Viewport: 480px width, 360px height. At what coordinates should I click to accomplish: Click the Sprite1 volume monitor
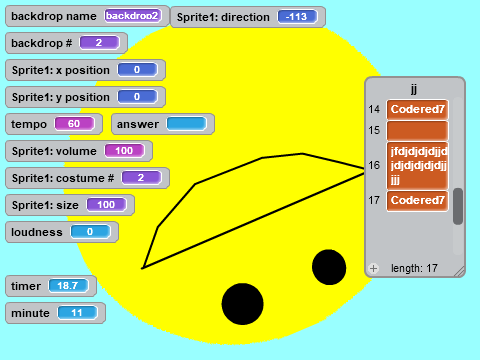pyautogui.click(x=79, y=151)
